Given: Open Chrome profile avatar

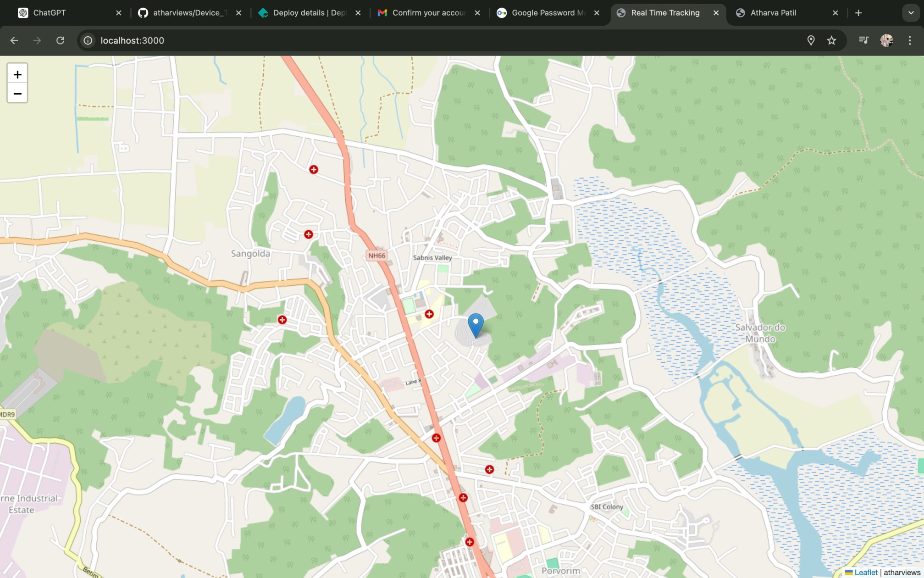Looking at the screenshot, I should point(887,40).
